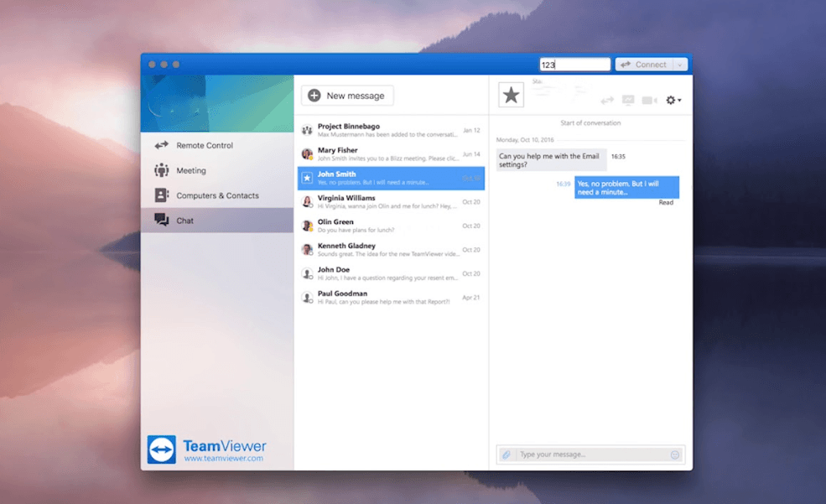Click the reply 'Yes, no problem. But I will need a minute...'

(x=627, y=188)
